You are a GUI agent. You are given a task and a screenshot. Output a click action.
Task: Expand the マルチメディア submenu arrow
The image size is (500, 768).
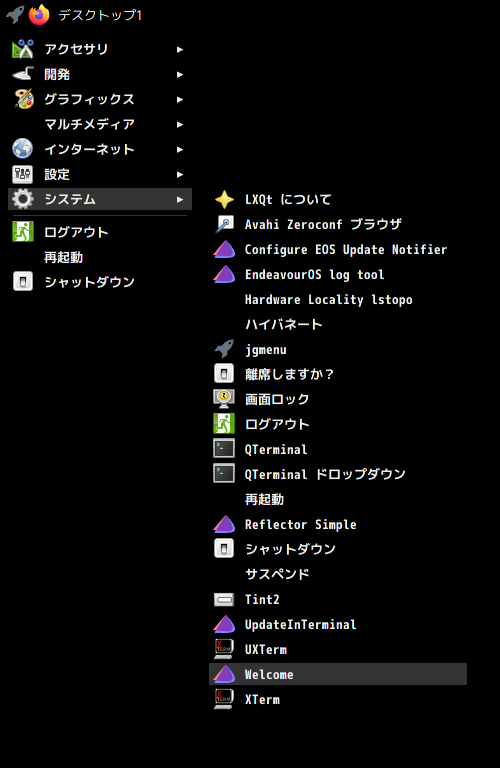pyautogui.click(x=180, y=124)
